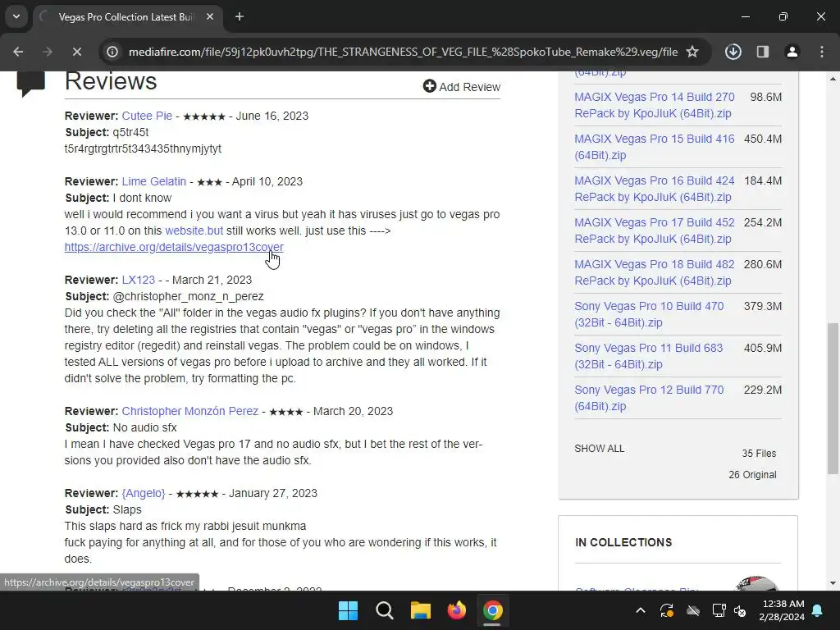Open the Windows Start menu
Image resolution: width=840 pixels, height=630 pixels.
point(348,610)
